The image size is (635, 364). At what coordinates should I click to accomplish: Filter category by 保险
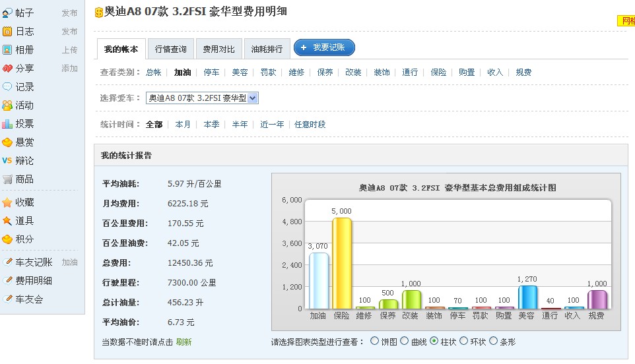coord(438,73)
